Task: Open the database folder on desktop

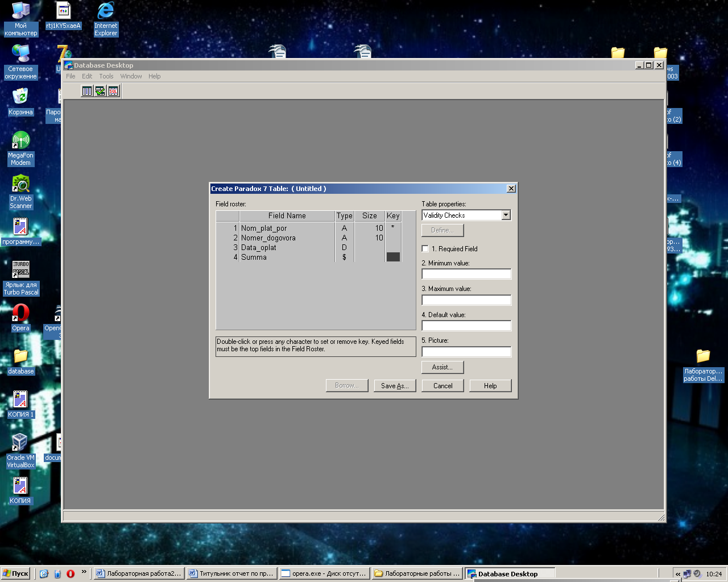Action: (20, 361)
